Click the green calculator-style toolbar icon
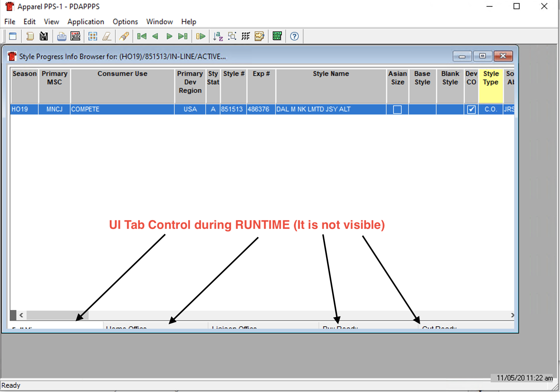The image size is (560, 392). click(x=277, y=36)
